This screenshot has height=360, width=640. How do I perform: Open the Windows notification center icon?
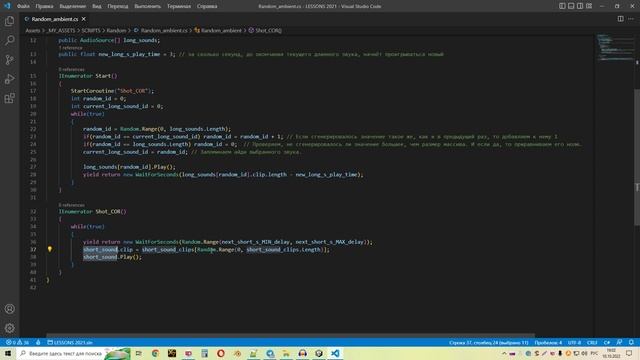pos(629,353)
